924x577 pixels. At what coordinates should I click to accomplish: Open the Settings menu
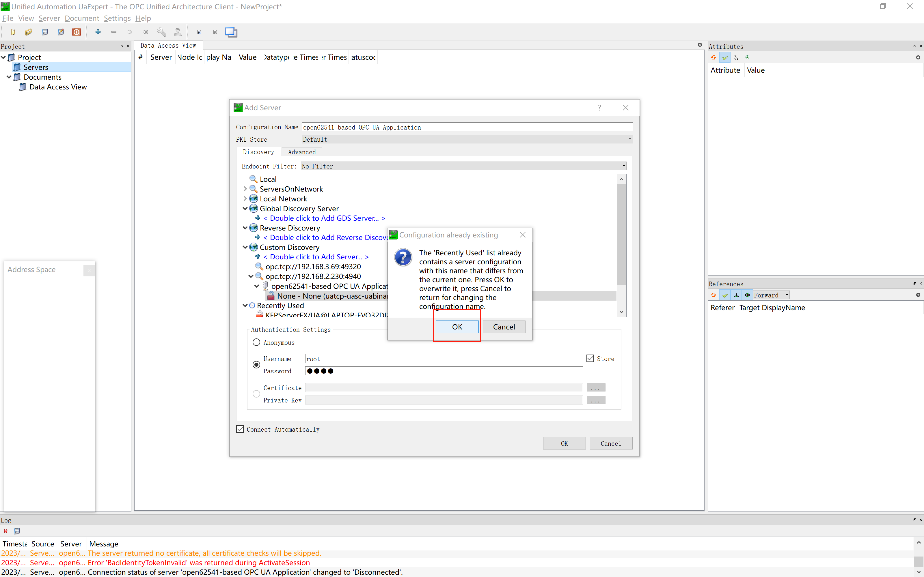(x=117, y=18)
